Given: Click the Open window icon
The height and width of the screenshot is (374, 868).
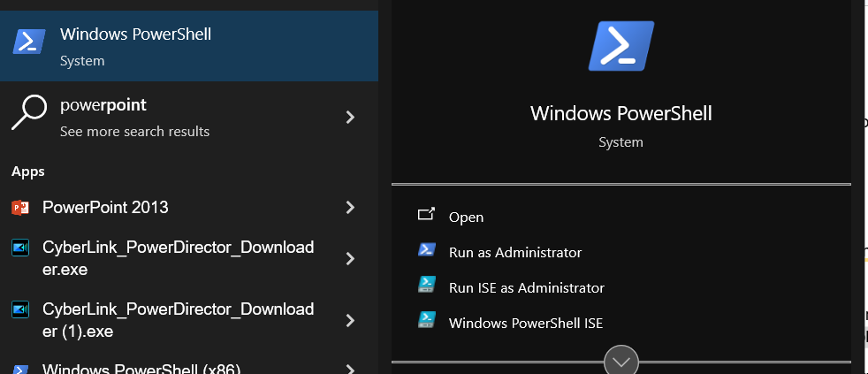Looking at the screenshot, I should [x=426, y=215].
